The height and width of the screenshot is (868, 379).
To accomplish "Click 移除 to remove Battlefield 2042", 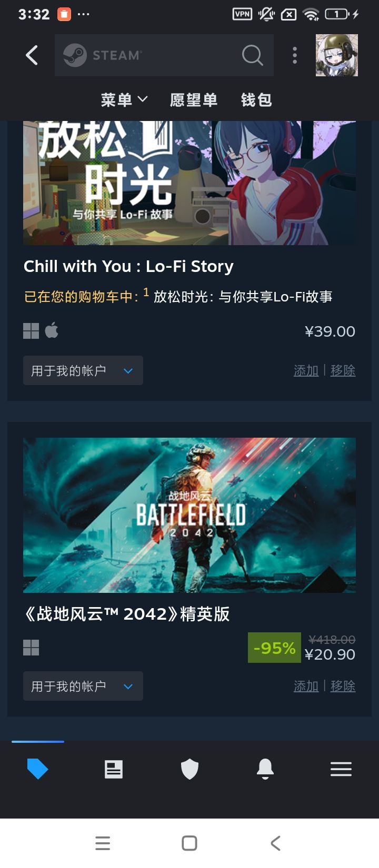I will (x=343, y=686).
